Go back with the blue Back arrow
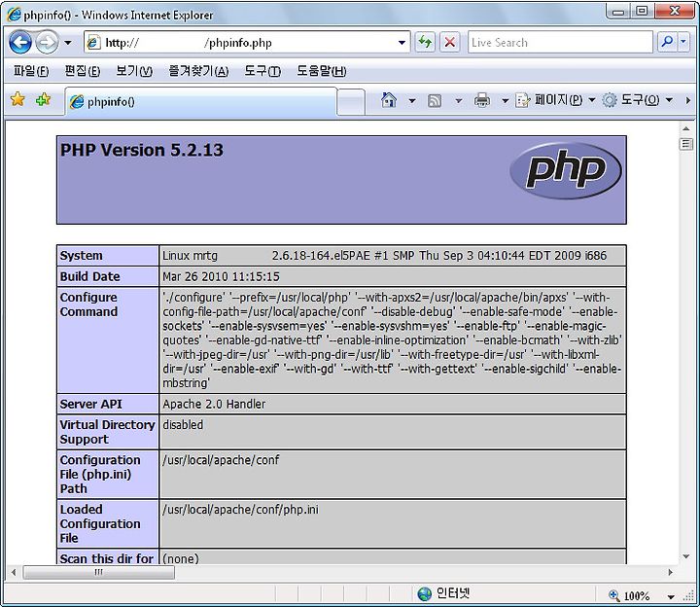Screen dimensions: 700x607 click(x=20, y=43)
